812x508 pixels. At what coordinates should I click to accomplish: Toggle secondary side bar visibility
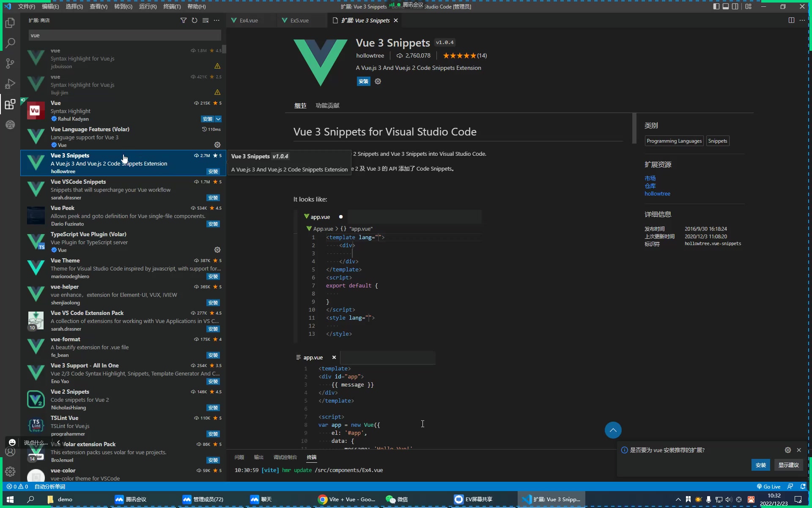coord(735,6)
